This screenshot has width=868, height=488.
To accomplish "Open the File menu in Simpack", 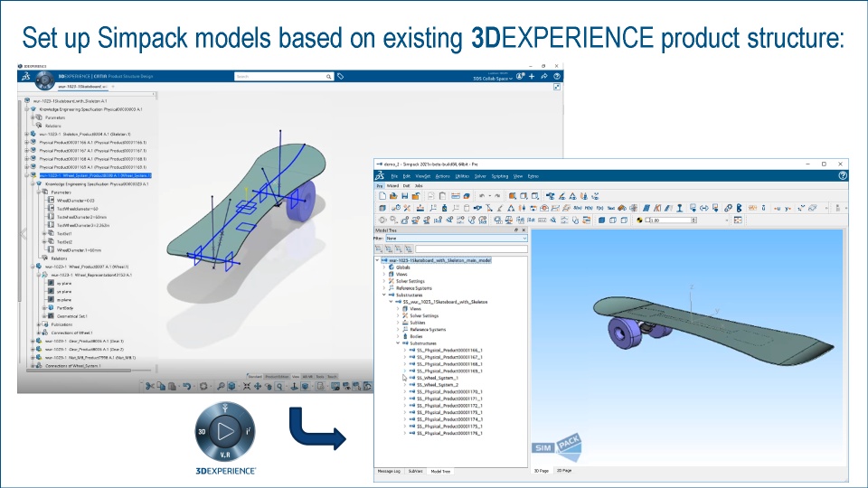I will (x=394, y=176).
